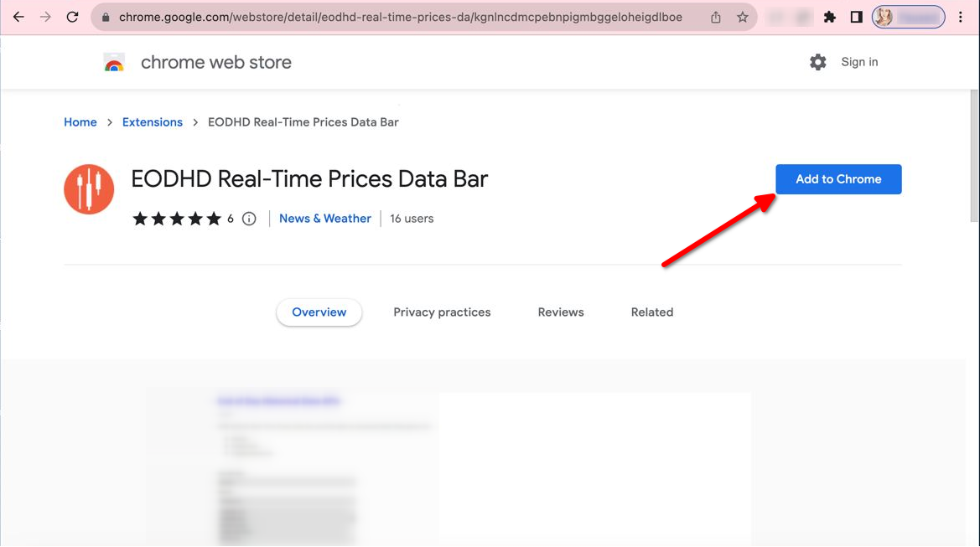Open the share page icon in address bar

(716, 18)
